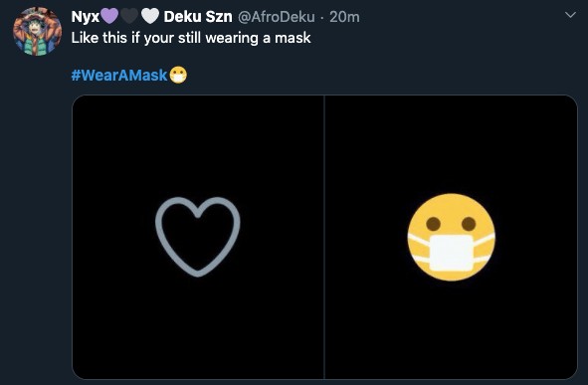Open the tweet via the 20m timestamp

(344, 17)
